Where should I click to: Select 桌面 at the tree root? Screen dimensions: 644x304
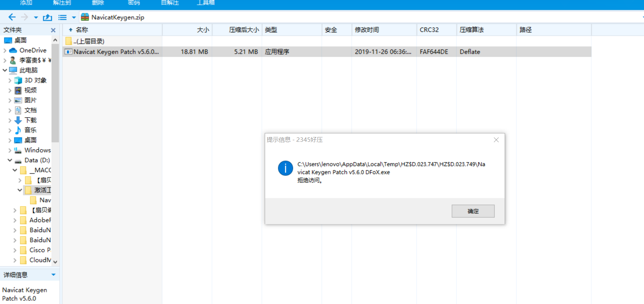tap(20, 40)
